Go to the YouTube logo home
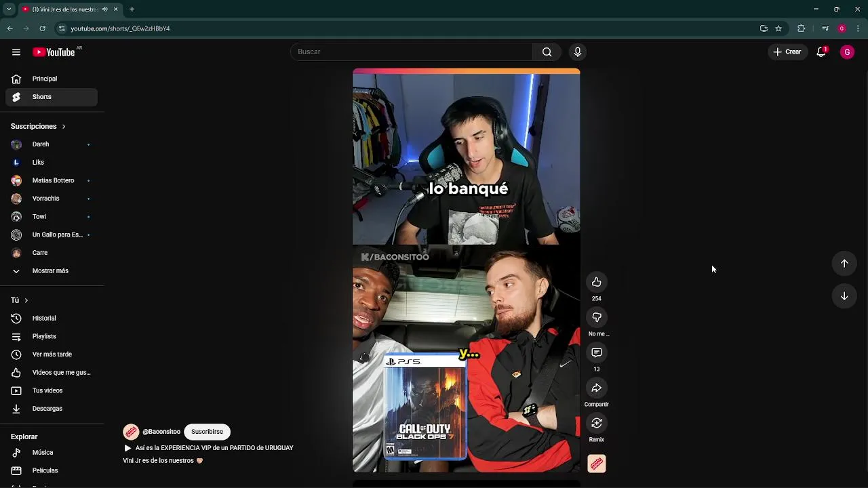 click(54, 52)
